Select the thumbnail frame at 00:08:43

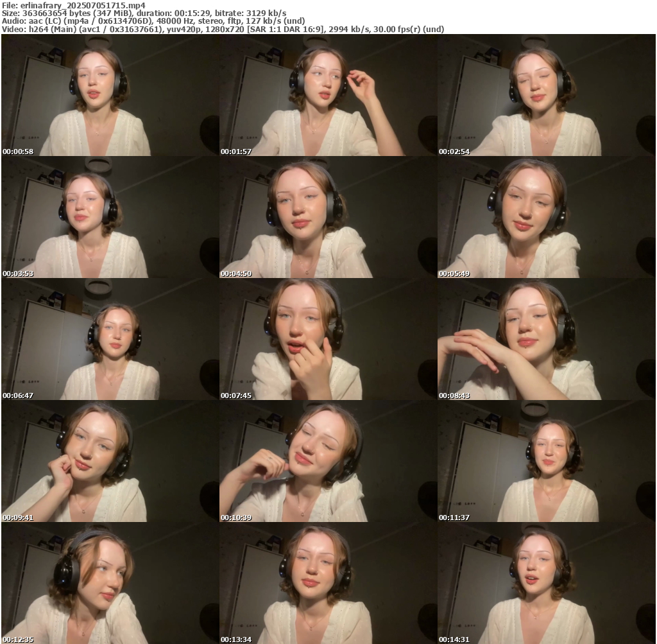point(547,339)
